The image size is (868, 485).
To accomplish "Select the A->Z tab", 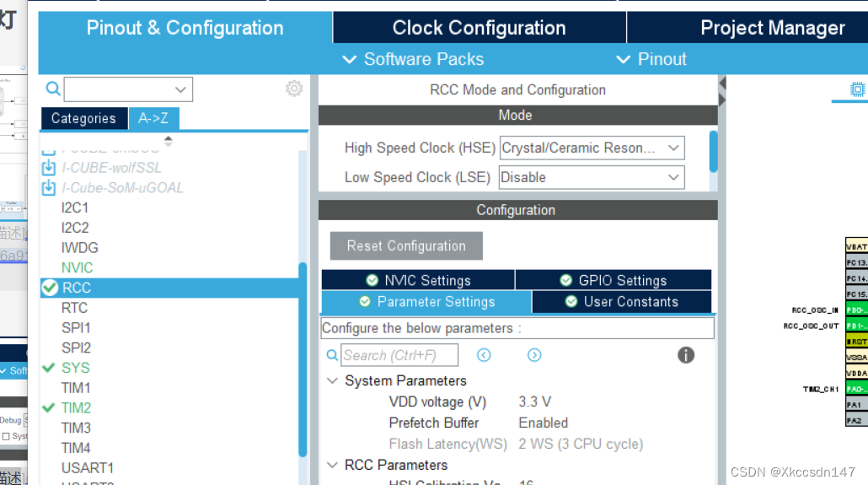I will pyautogui.click(x=153, y=118).
